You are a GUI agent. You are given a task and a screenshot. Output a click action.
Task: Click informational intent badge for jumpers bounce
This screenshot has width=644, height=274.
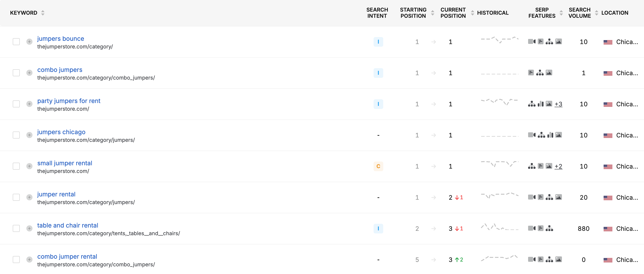[378, 42]
